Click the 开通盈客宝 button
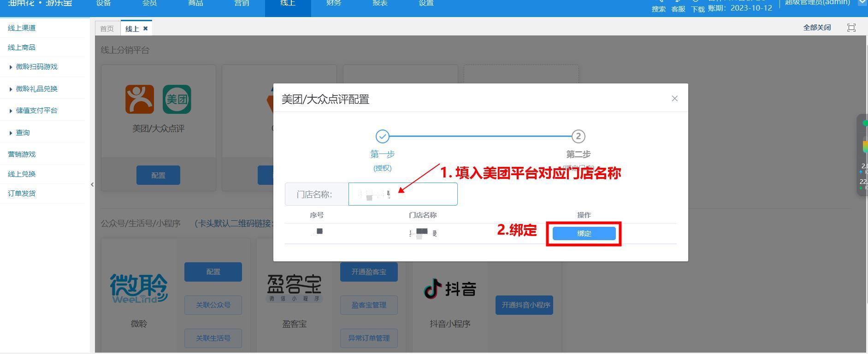The width and height of the screenshot is (868, 354). [x=369, y=272]
